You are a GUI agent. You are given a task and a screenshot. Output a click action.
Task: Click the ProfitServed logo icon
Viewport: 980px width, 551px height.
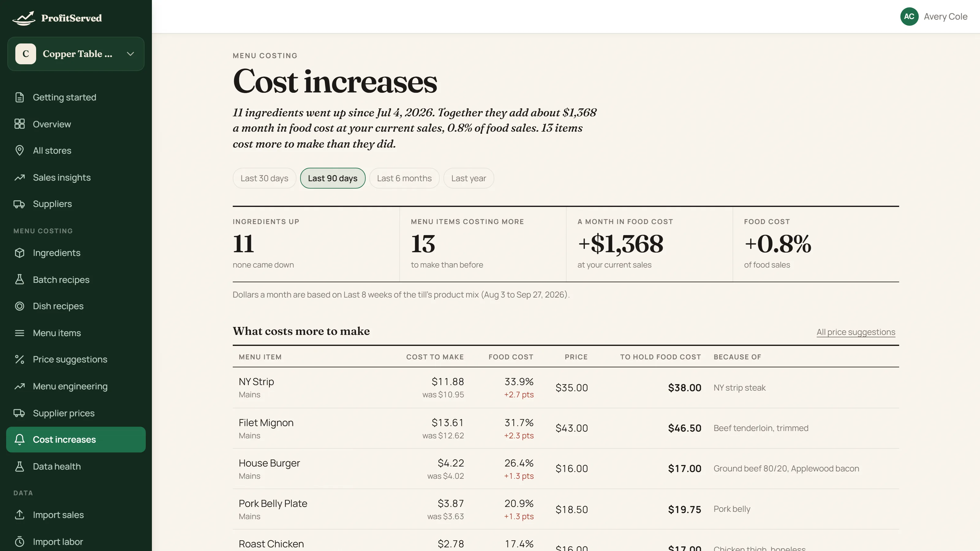[24, 18]
